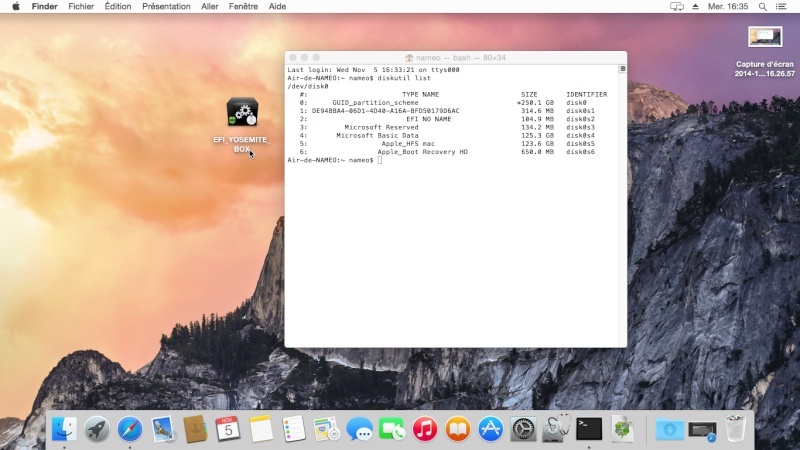Screen dimensions: 800x450
Task: Click 'disk0s5' identifier text
Action: (580, 143)
